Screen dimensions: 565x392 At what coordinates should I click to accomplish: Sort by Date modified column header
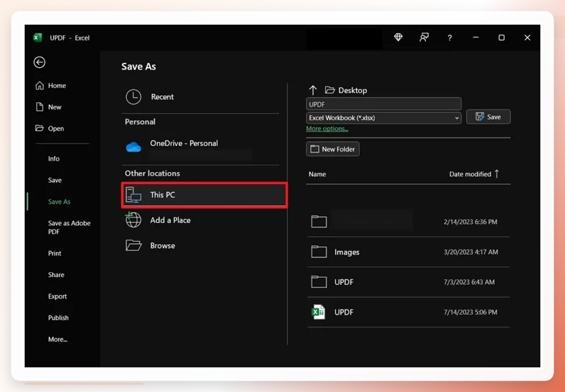[x=470, y=174]
